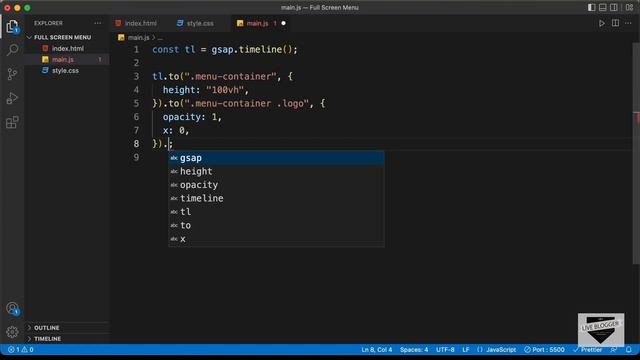Click the "100vh" string on line 4

point(224,90)
